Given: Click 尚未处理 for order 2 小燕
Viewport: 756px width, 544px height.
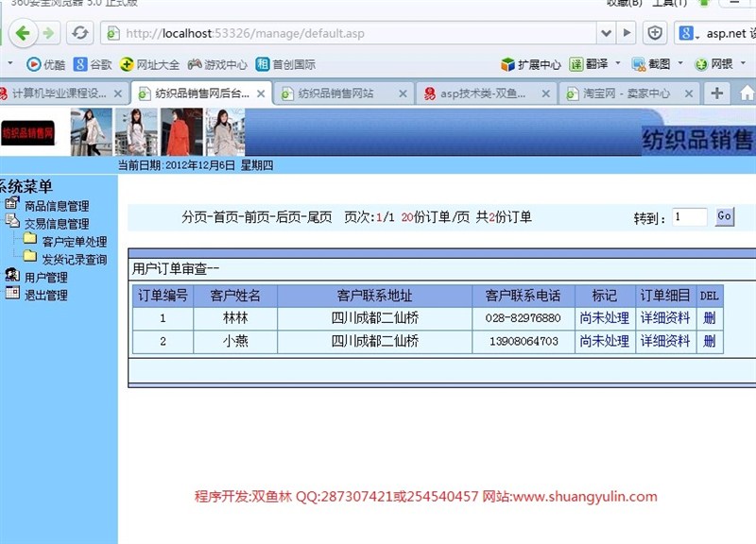Looking at the screenshot, I should (605, 341).
